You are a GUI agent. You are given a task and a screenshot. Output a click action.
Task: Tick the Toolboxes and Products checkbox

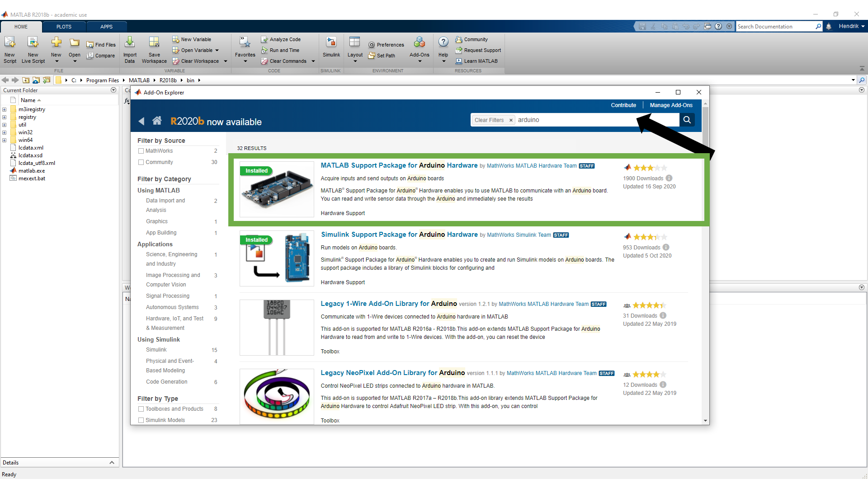[141, 409]
